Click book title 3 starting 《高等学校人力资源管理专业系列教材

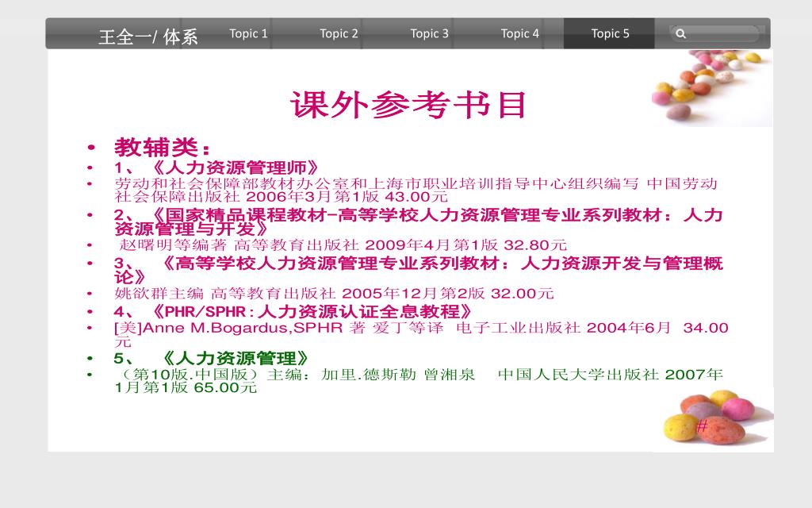coord(419,270)
